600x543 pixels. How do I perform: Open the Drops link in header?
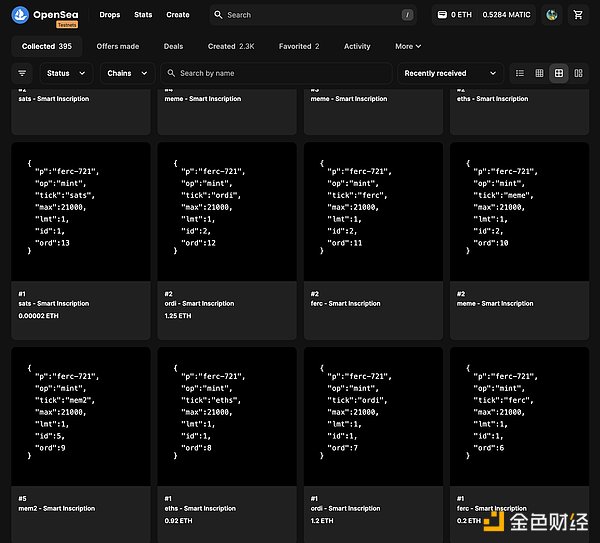click(110, 15)
